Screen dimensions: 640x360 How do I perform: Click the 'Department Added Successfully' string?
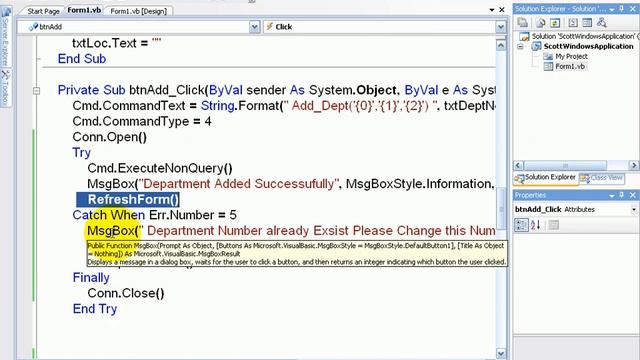coord(240,184)
